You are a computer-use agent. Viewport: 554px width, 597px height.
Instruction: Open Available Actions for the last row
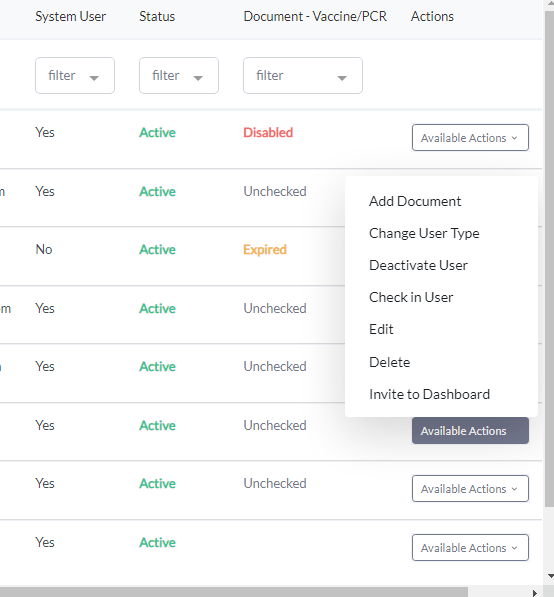(x=470, y=548)
